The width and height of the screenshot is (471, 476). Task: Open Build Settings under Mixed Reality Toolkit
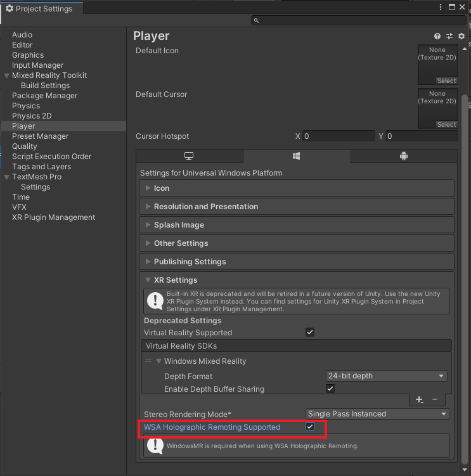[45, 86]
